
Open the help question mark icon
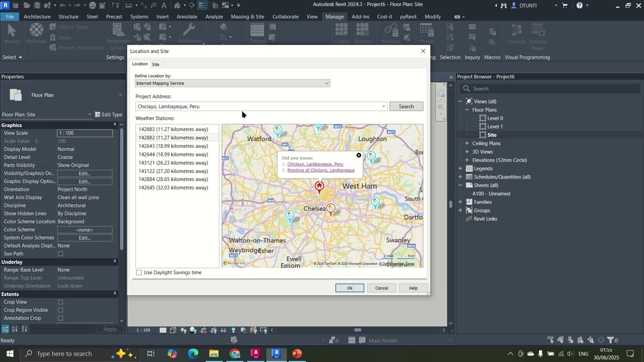pos(580,6)
